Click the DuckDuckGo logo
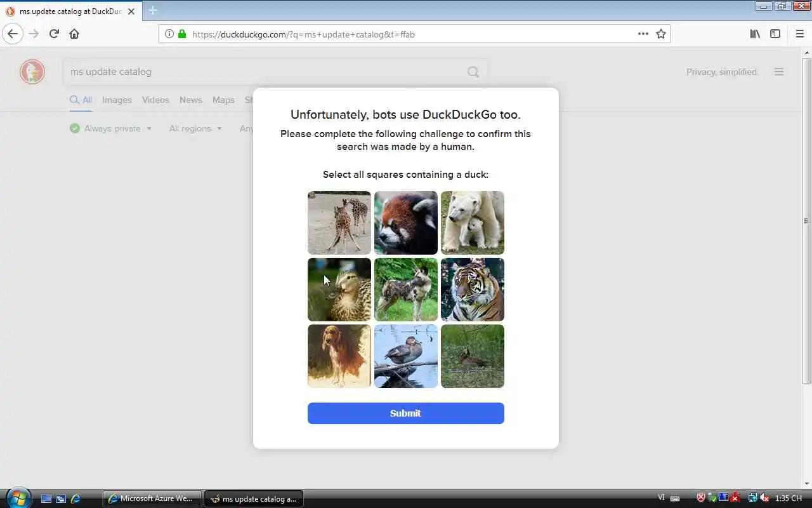 [x=32, y=72]
